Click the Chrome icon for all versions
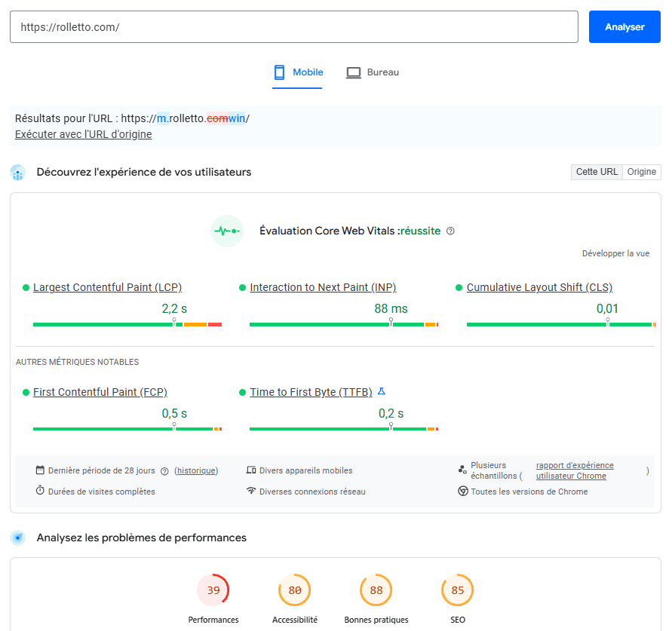Viewport: 672px width, 631px height. click(x=463, y=491)
